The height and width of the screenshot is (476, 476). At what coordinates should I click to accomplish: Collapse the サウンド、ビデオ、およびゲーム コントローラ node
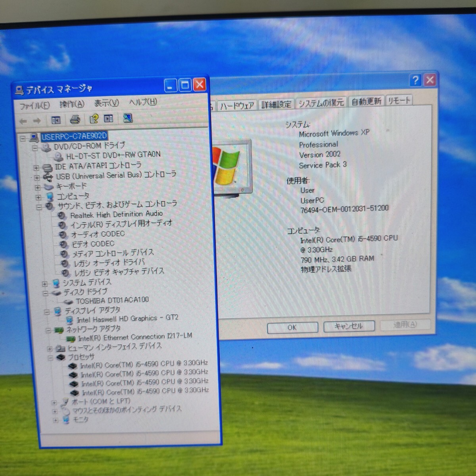[39, 207]
